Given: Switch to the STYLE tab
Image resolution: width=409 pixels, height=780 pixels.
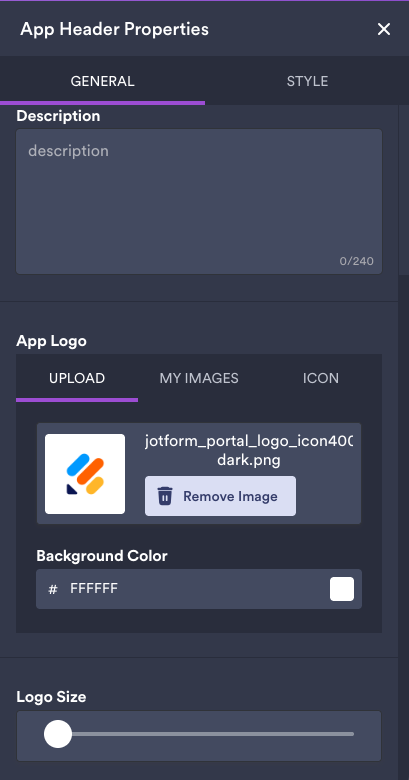Looking at the screenshot, I should pyautogui.click(x=307, y=81).
